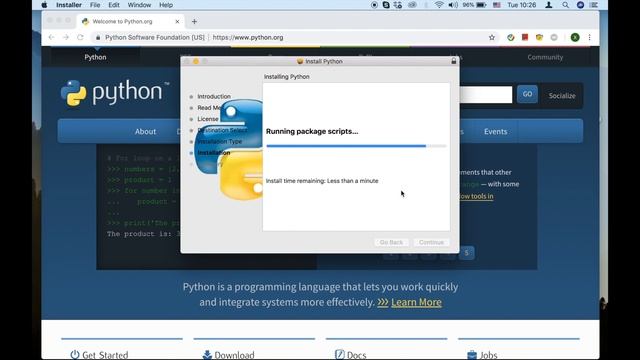
Task: Reload the python.org page
Action: tap(80, 37)
